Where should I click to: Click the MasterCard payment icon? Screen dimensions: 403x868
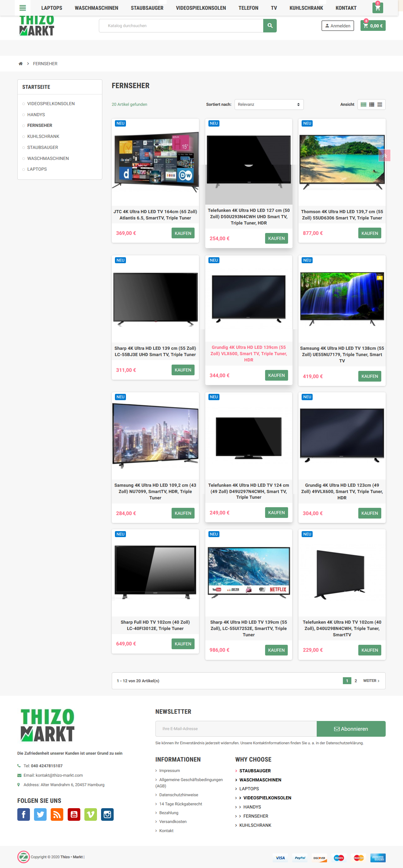(359, 858)
